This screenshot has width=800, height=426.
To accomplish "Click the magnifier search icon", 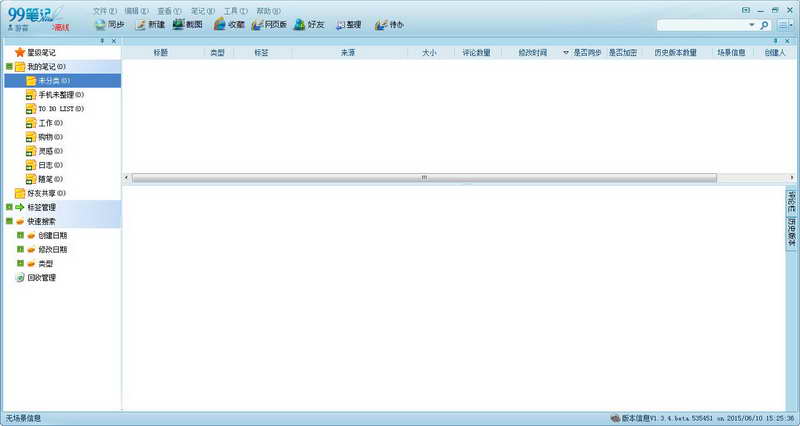I will click(x=764, y=25).
